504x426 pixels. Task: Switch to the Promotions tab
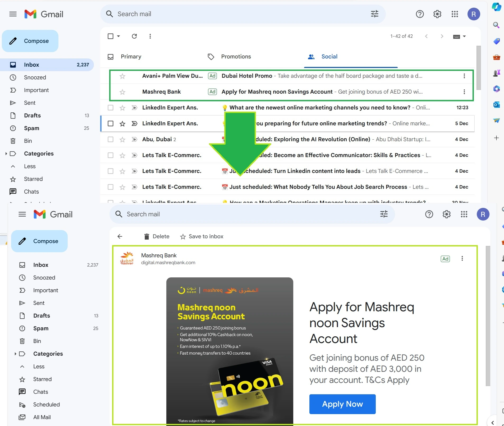coord(236,57)
